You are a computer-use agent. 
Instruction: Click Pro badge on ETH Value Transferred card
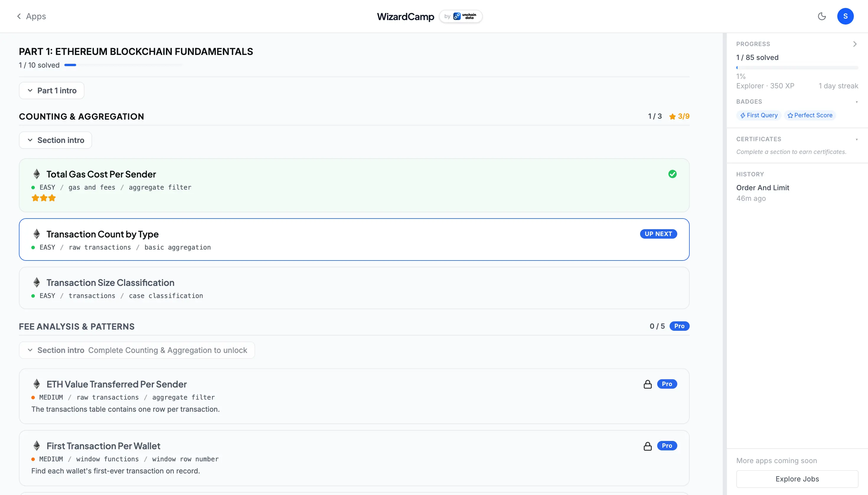coord(667,384)
